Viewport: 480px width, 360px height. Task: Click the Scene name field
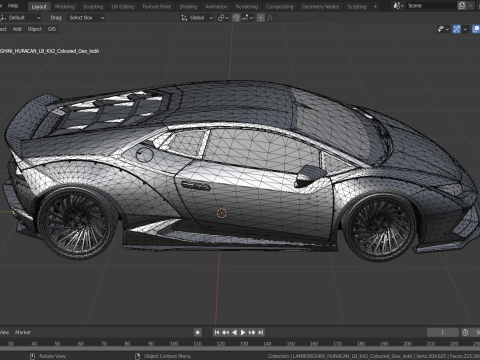coord(431,6)
